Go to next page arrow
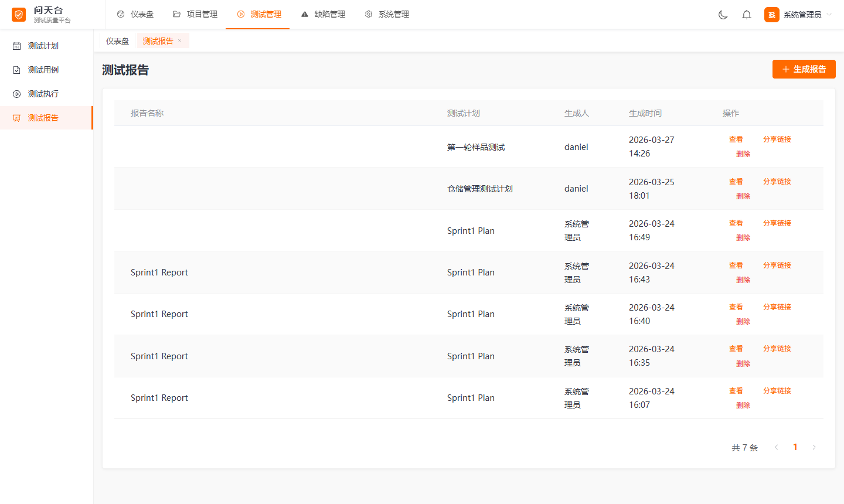844x504 pixels. pos(814,447)
